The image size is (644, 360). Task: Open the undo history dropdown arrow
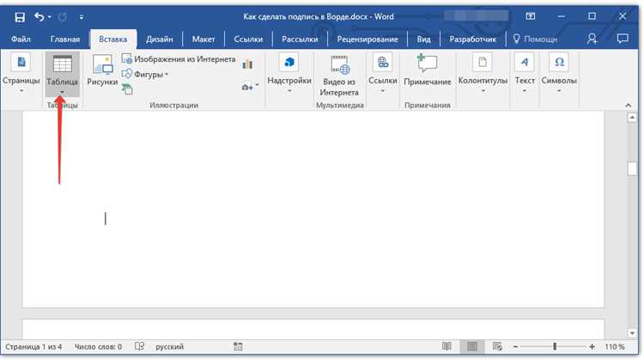pos(50,17)
